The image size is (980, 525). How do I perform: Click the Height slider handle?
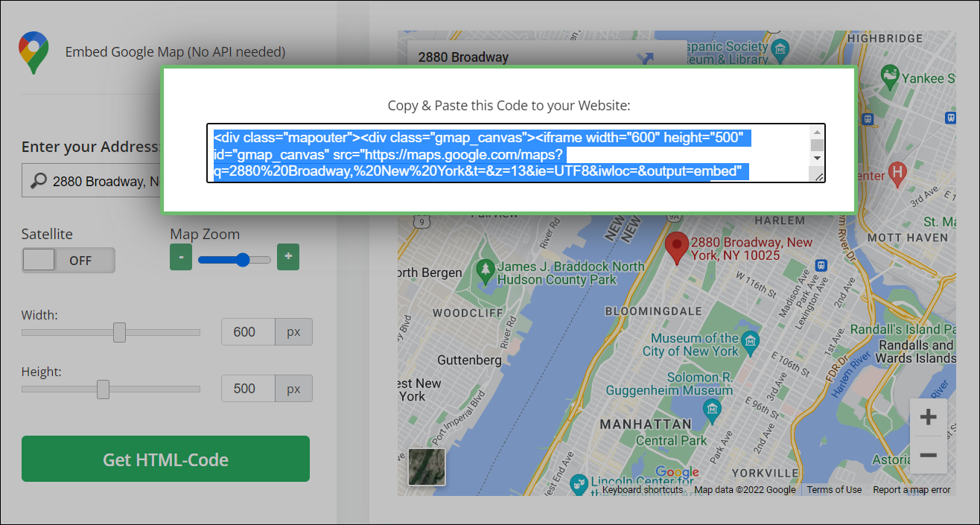[104, 389]
